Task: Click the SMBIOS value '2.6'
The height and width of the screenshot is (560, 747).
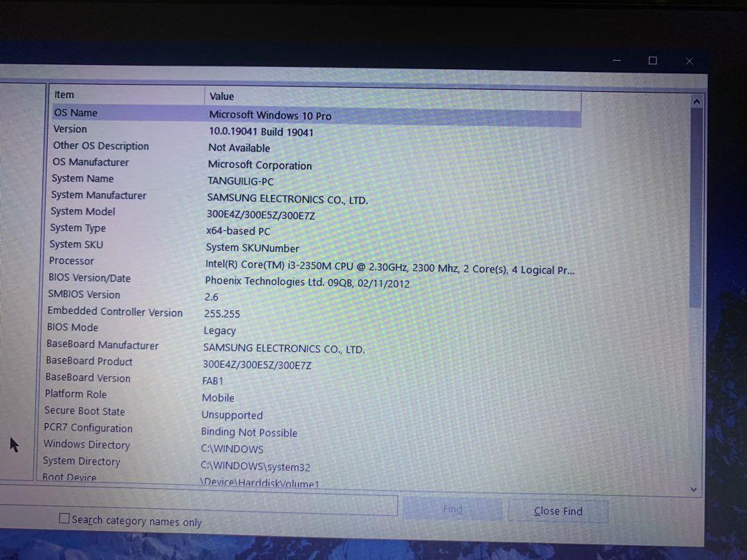Action: 211,297
